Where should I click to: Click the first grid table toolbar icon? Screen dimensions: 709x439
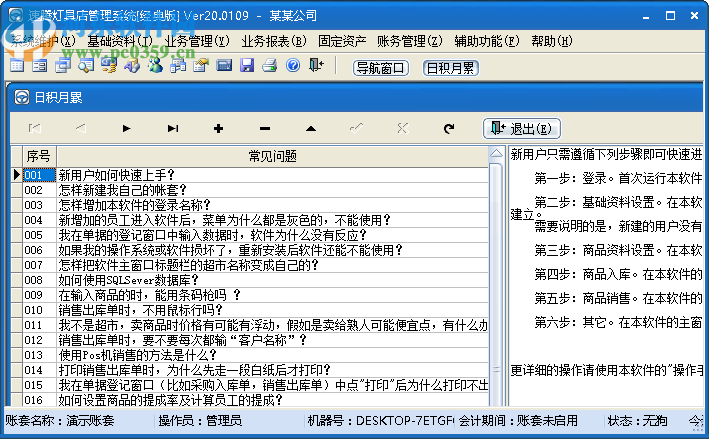pyautogui.click(x=17, y=66)
